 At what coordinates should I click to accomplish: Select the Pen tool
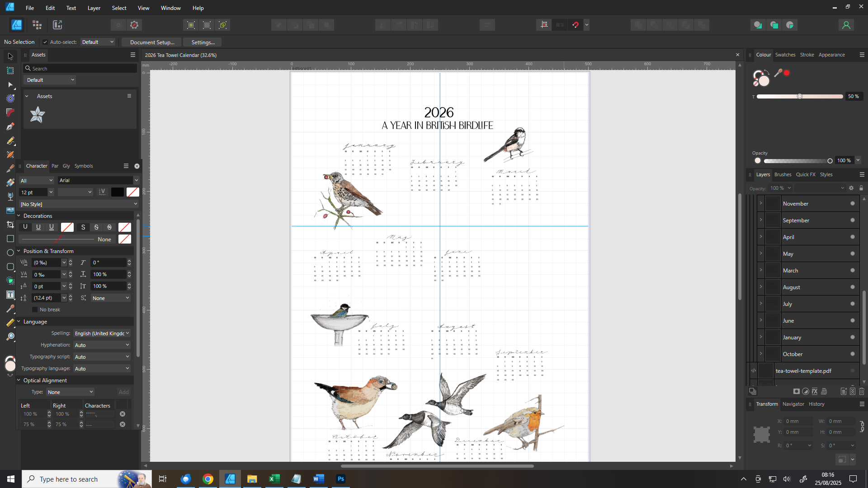[10, 127]
